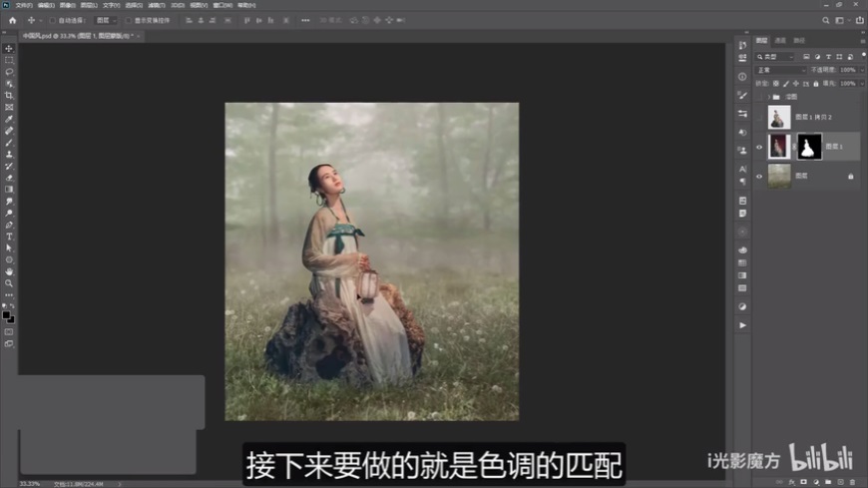Open the Edit Toolbar three-dots button

click(9, 294)
